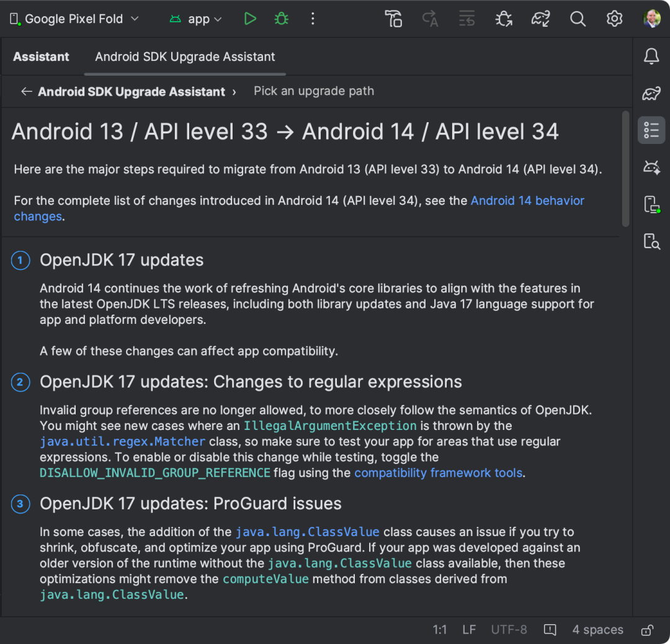Open the Google Pixel Fold device dropdown
The width and height of the screenshot is (670, 644).
pyautogui.click(x=74, y=19)
